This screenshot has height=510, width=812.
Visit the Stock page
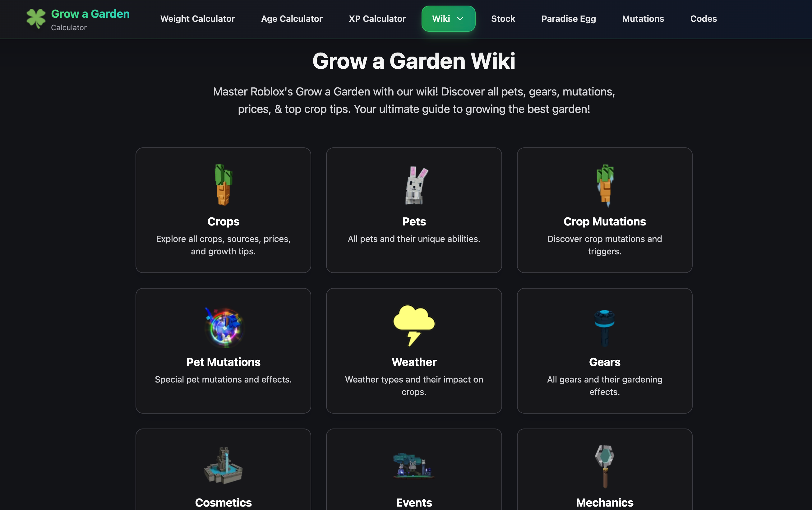(x=503, y=19)
